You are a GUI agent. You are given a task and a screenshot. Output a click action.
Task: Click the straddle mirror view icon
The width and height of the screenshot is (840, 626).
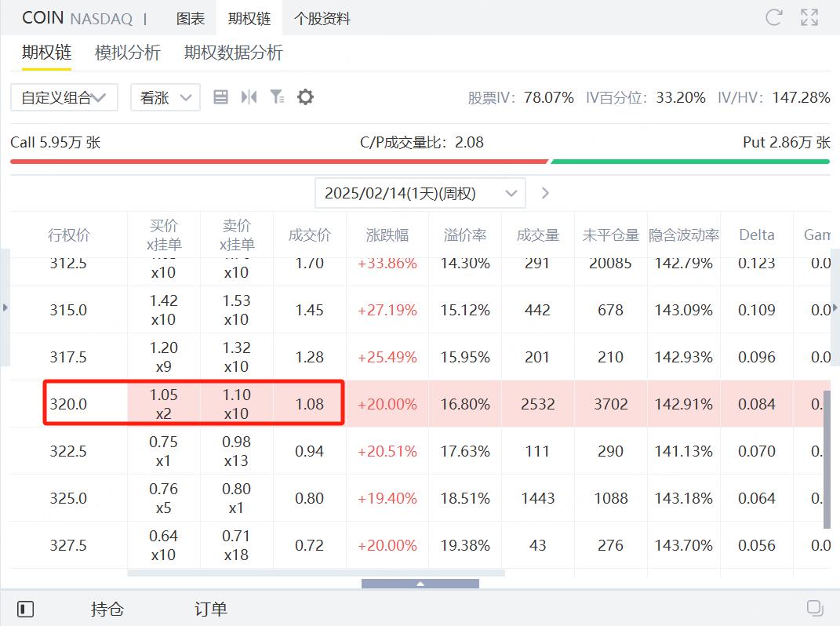(x=249, y=97)
